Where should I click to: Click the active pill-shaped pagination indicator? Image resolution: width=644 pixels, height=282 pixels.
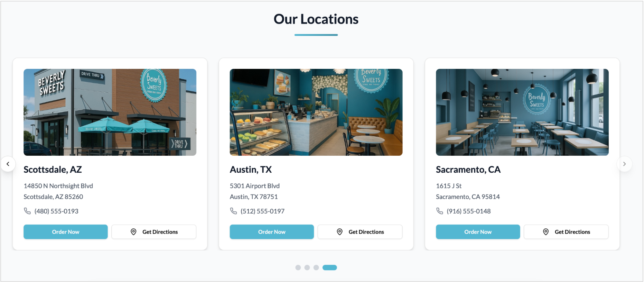click(x=330, y=267)
